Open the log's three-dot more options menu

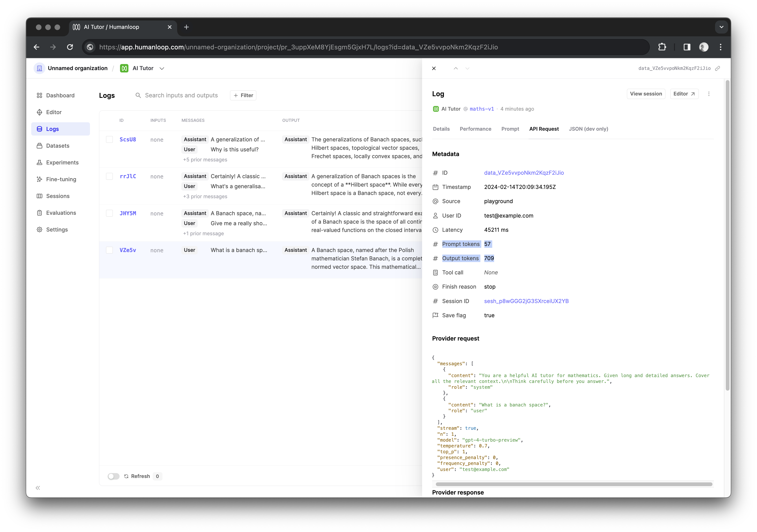[709, 94]
